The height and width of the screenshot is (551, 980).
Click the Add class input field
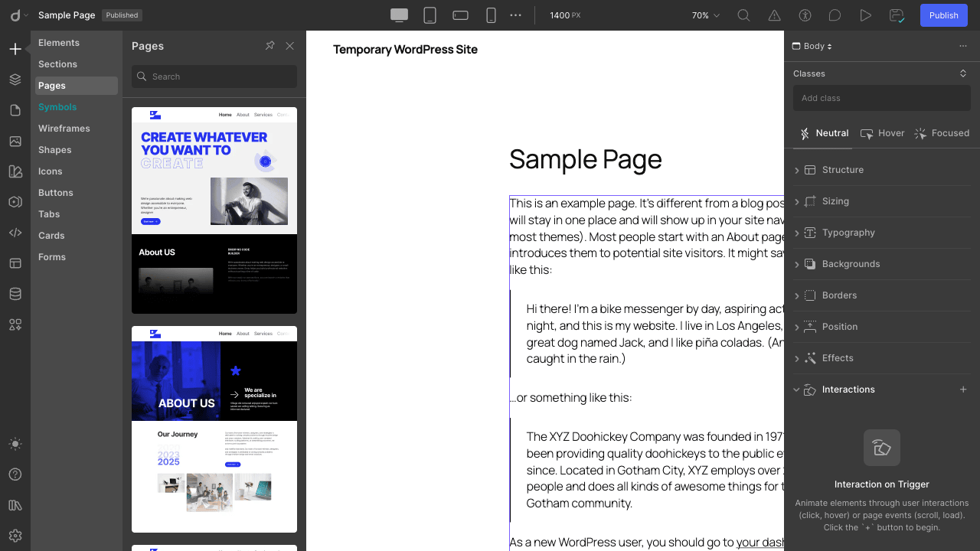pyautogui.click(x=882, y=98)
